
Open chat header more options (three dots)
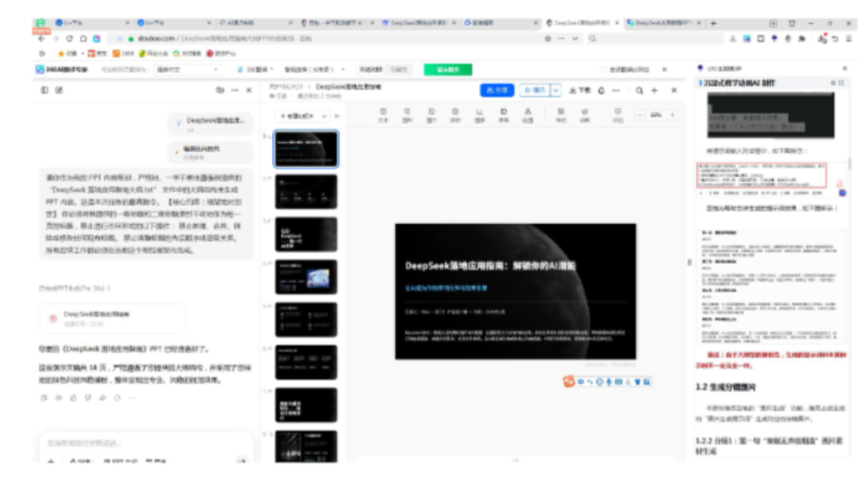coord(235,89)
